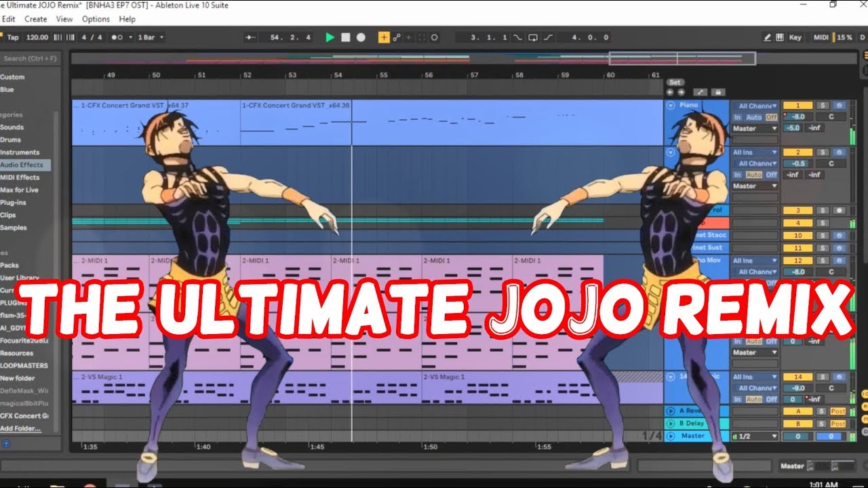Open track 2 All Ins dropdown
Image resolution: width=868 pixels, height=488 pixels.
click(755, 152)
